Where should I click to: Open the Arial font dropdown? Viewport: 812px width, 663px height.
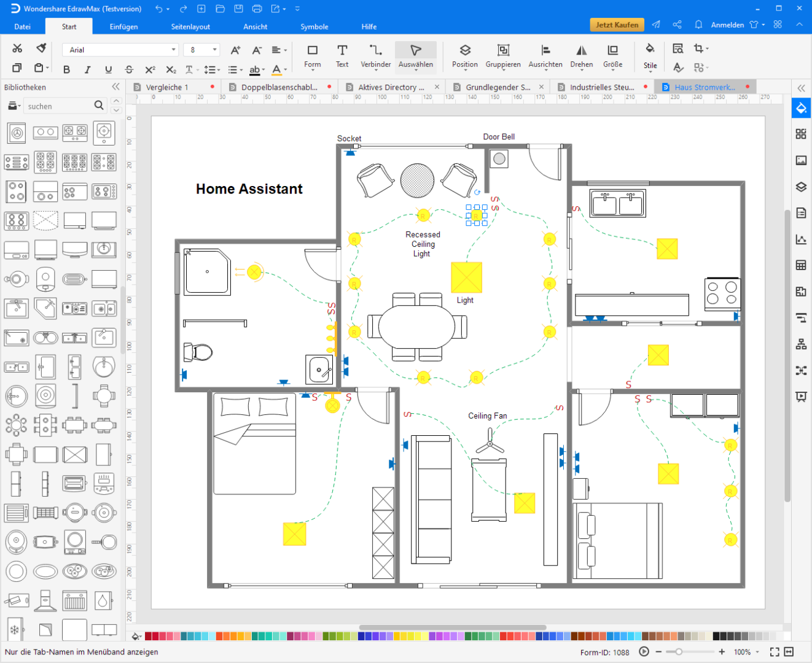[x=120, y=50]
